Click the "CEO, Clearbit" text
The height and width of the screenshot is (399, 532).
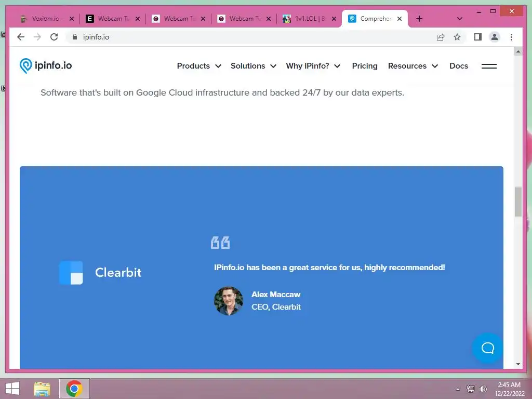(x=276, y=307)
